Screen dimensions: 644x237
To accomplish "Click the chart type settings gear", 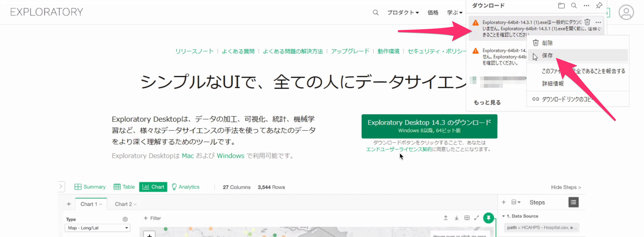I will tap(125, 219).
